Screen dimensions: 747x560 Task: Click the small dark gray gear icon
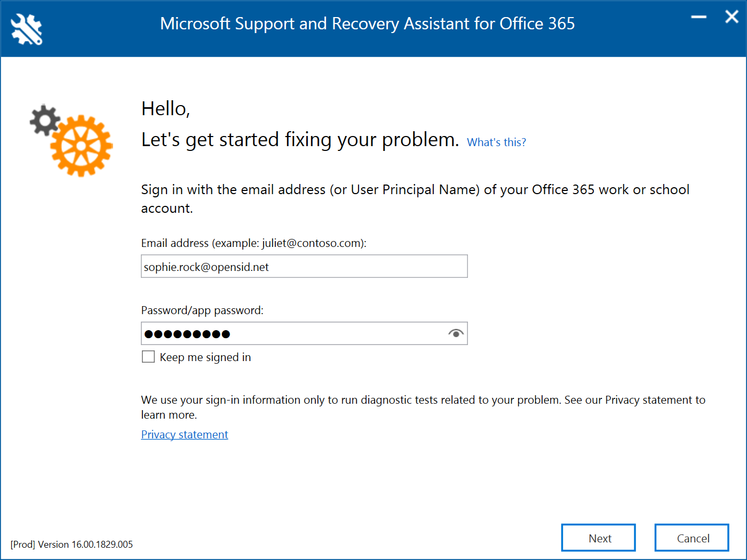(44, 120)
